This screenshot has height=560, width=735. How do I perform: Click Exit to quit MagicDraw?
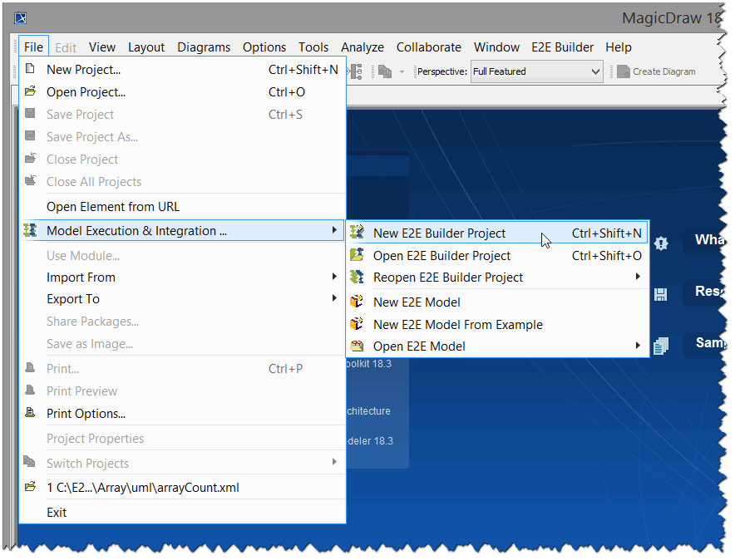pos(57,513)
